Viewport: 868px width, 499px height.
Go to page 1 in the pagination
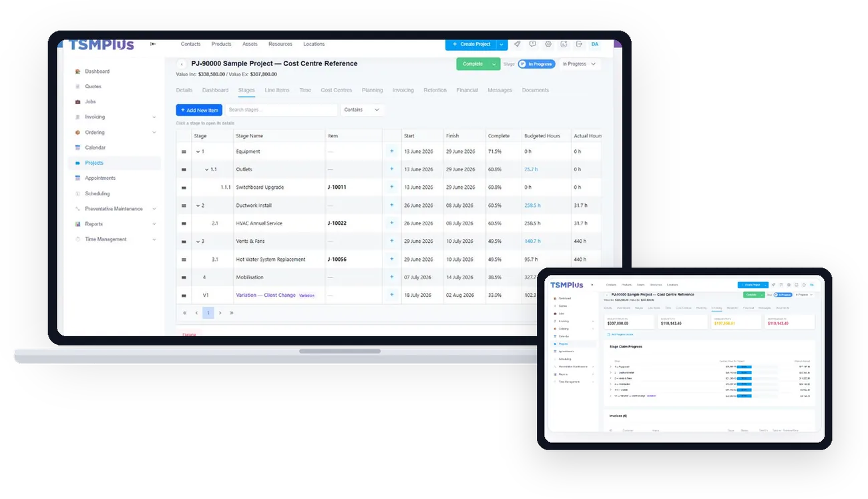click(x=208, y=313)
